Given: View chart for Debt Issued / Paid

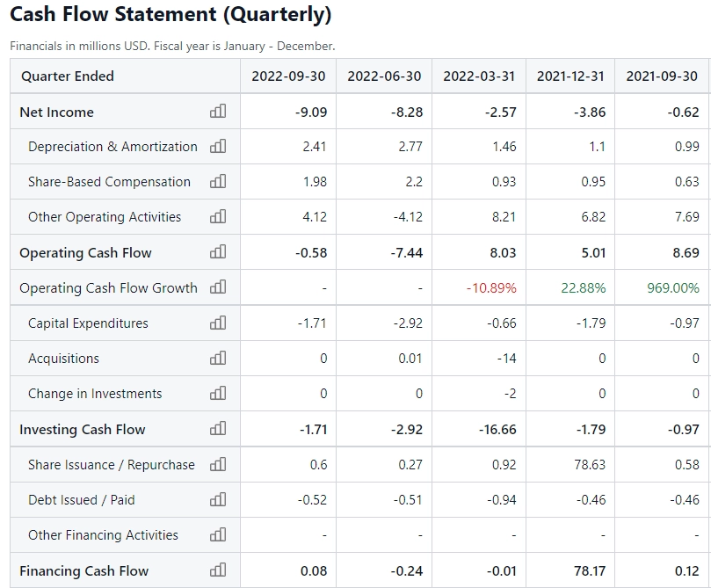Looking at the screenshot, I should coord(218,499).
